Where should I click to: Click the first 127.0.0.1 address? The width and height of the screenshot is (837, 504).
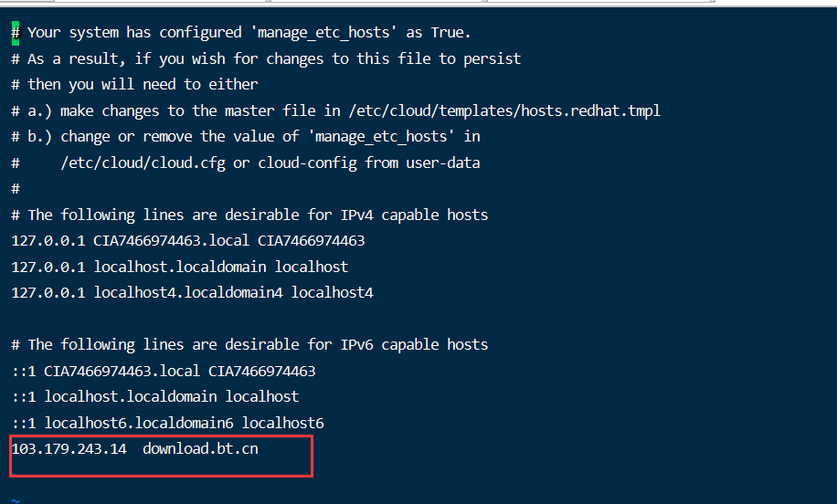point(48,241)
